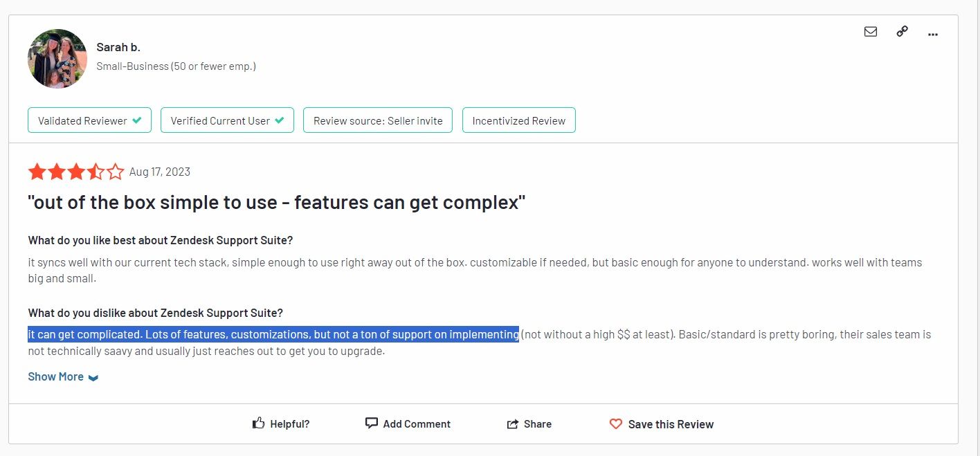Viewport: 980px width, 456px height.
Task: Click the Aug 17, 2023 review date
Action: coord(160,172)
